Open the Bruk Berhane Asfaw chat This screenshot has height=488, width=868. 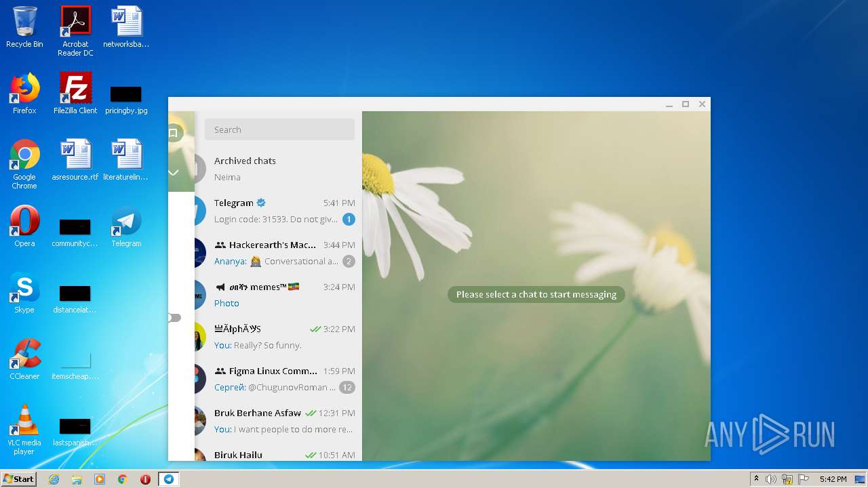(278, 421)
